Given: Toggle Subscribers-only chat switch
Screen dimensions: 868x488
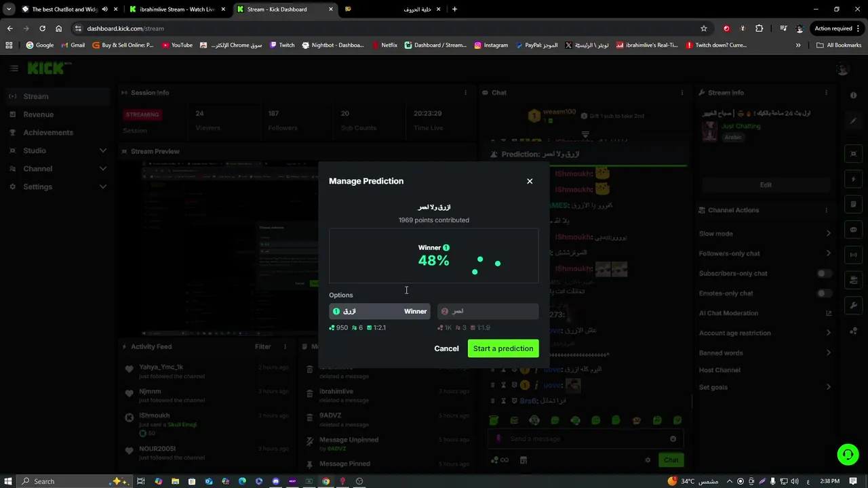Looking at the screenshot, I should click(824, 273).
